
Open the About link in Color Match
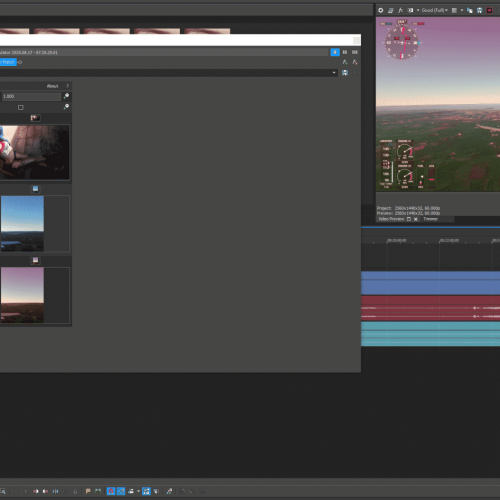52,86
